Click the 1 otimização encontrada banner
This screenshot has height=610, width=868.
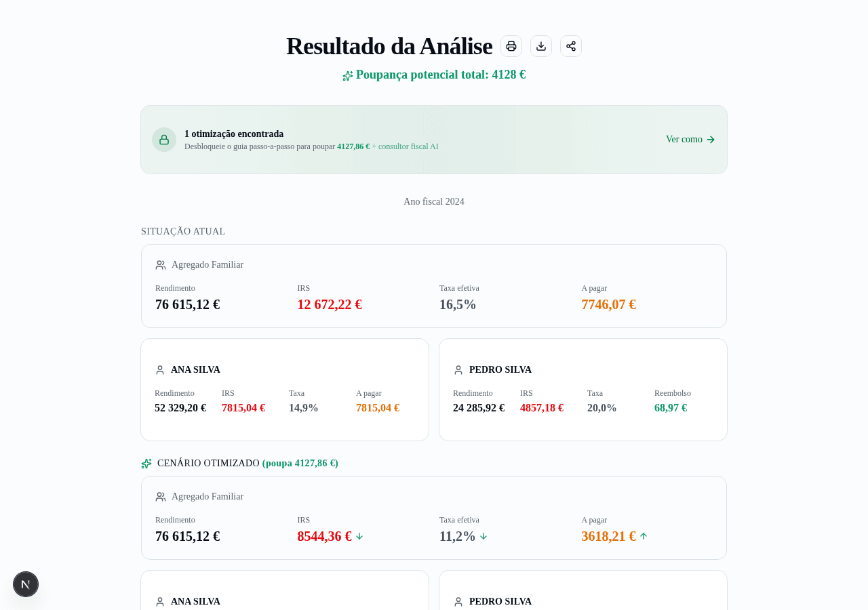(434, 139)
